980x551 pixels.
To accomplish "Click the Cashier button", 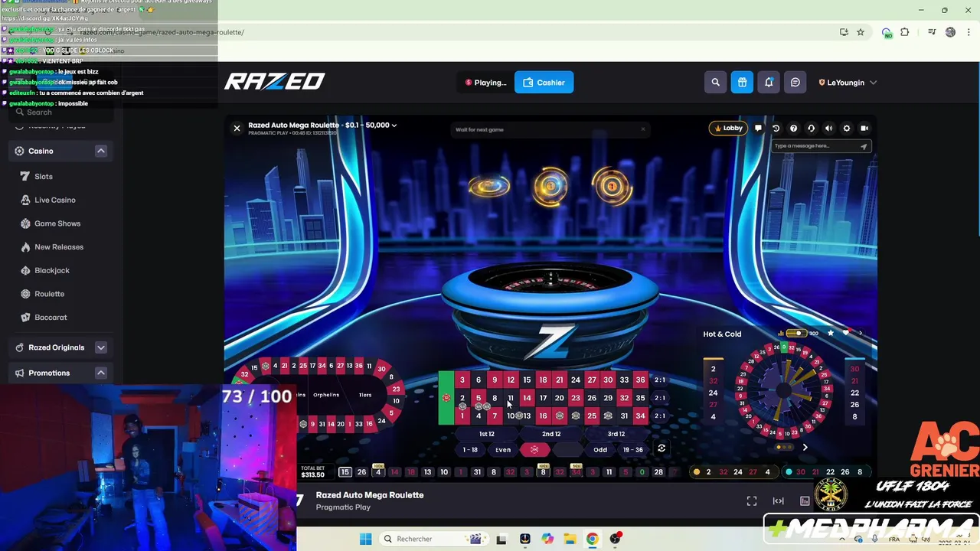I will click(x=544, y=83).
